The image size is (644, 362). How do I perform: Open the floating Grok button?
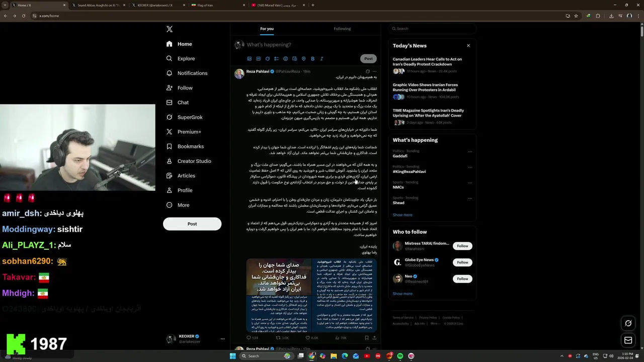[x=628, y=323]
